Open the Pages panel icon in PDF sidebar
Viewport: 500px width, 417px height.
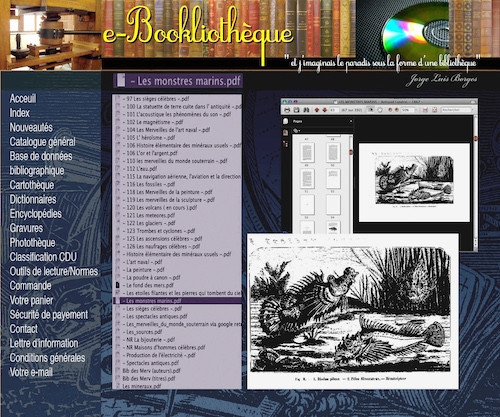(x=285, y=121)
